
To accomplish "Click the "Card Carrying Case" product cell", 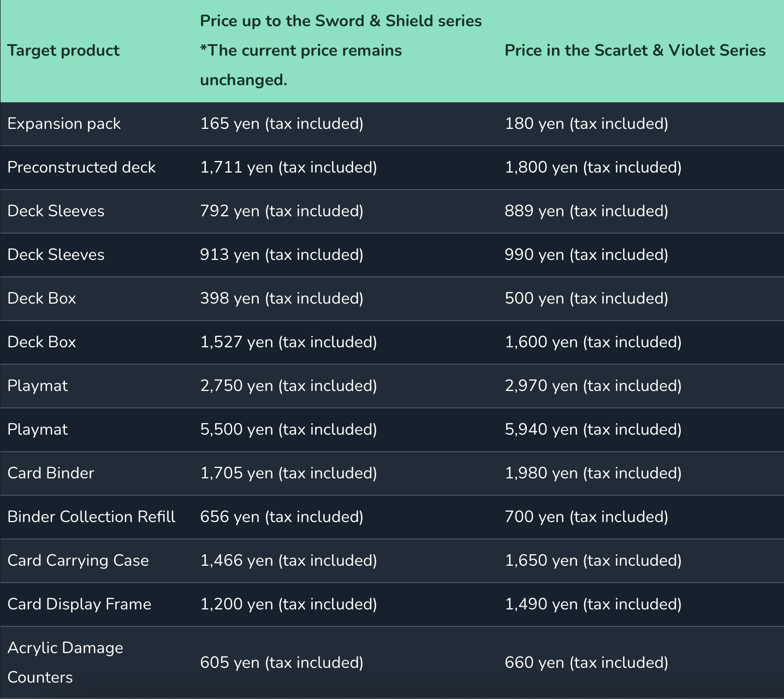I will click(78, 560).
